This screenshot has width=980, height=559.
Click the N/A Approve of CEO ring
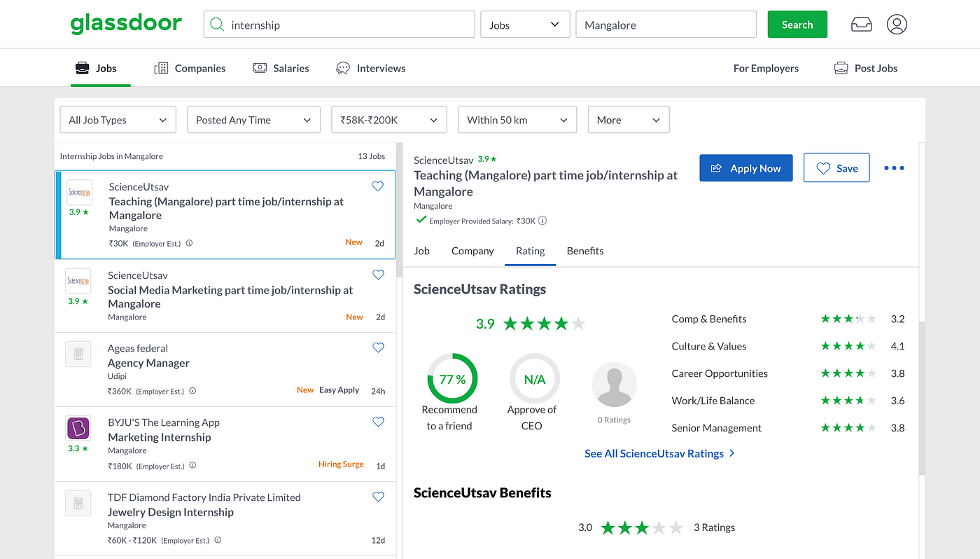point(535,379)
